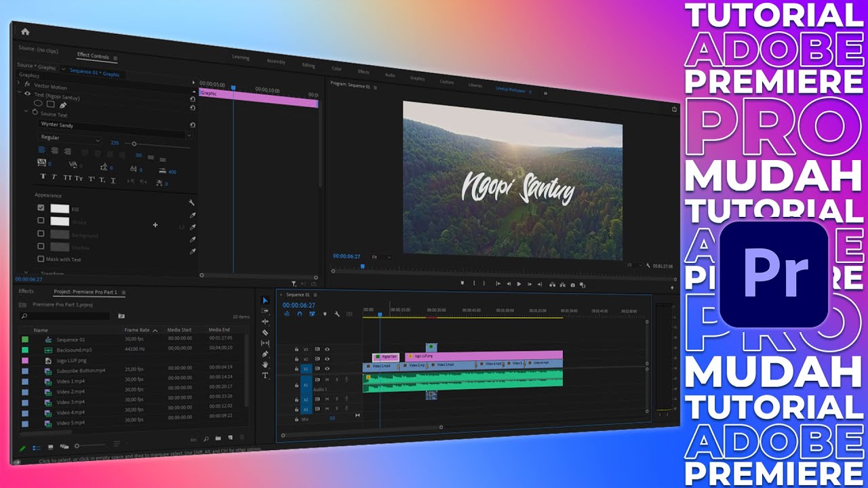This screenshot has height=488, width=868.
Task: Create a new bin in the Project panel
Action: click(x=218, y=438)
